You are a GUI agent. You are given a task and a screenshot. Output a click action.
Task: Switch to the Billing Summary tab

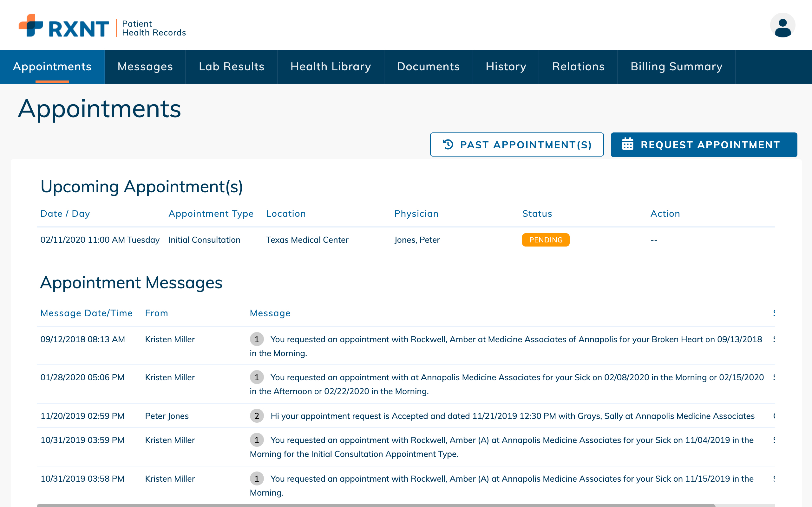(x=677, y=67)
